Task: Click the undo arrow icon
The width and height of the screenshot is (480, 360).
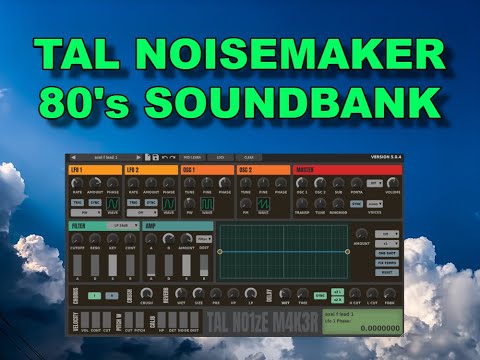Action: tap(165, 157)
